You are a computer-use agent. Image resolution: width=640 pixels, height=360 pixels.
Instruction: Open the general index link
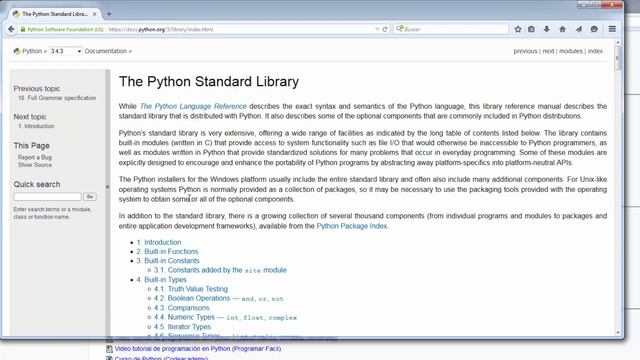click(x=595, y=51)
